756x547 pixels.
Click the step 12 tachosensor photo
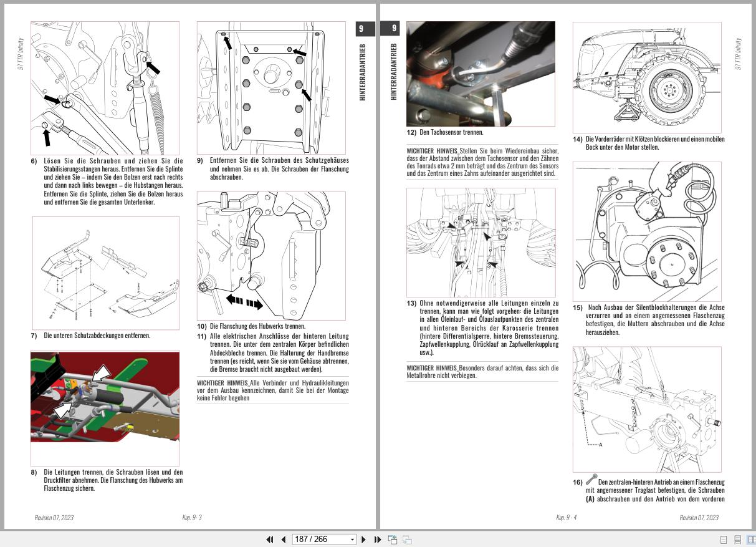point(481,74)
